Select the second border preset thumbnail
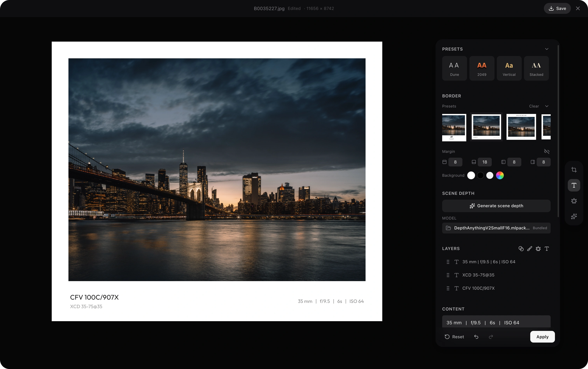The width and height of the screenshot is (588, 369). 486,127
